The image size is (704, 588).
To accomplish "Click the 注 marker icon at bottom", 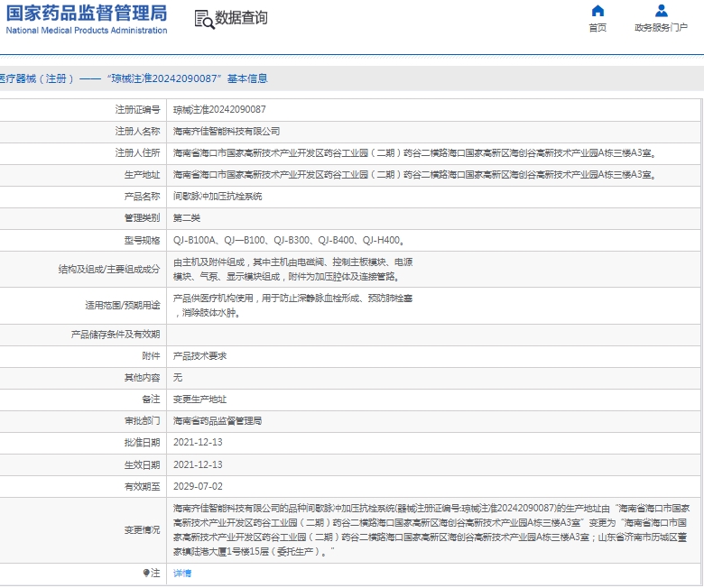I will (146, 573).
